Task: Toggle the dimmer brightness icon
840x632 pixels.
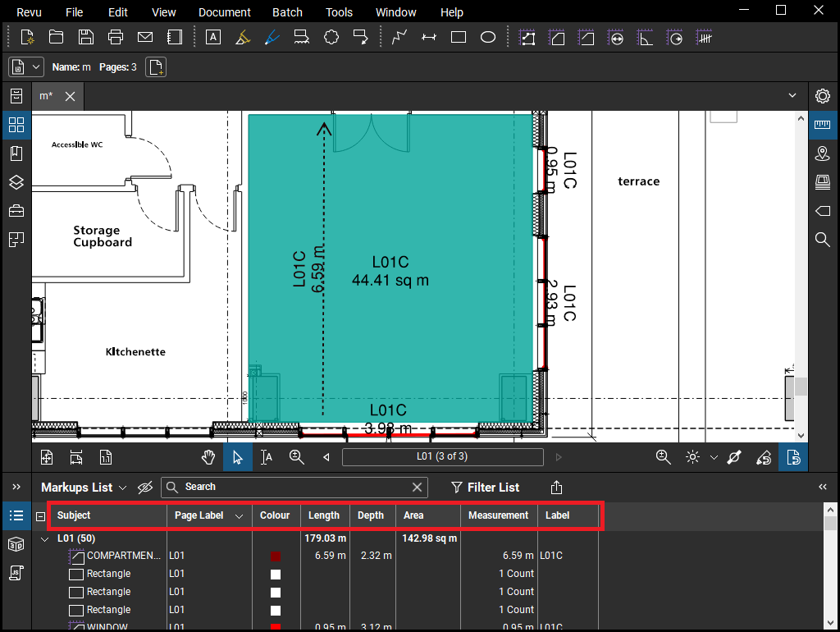Action: tap(692, 457)
